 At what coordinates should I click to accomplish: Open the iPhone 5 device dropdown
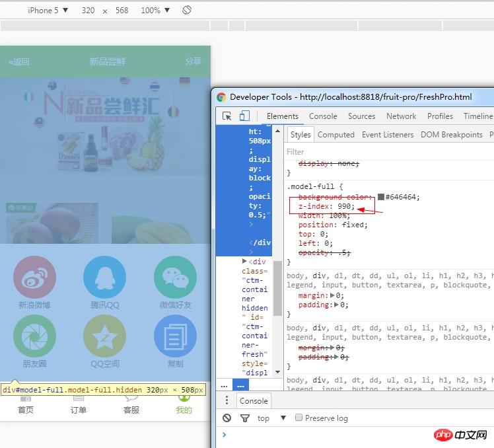point(48,11)
